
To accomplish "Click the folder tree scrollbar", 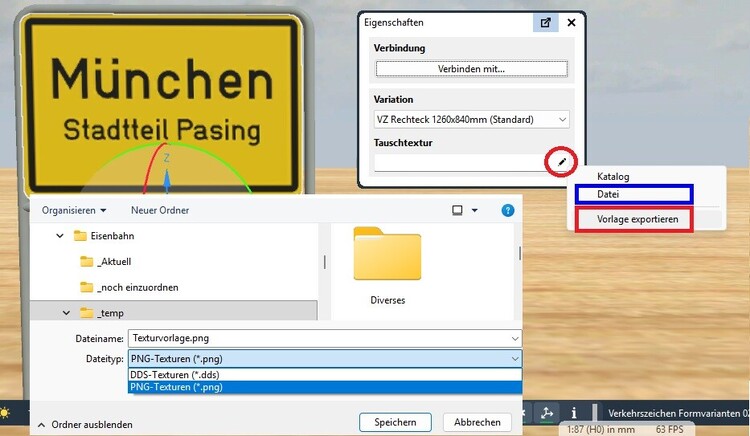I will coord(325,262).
